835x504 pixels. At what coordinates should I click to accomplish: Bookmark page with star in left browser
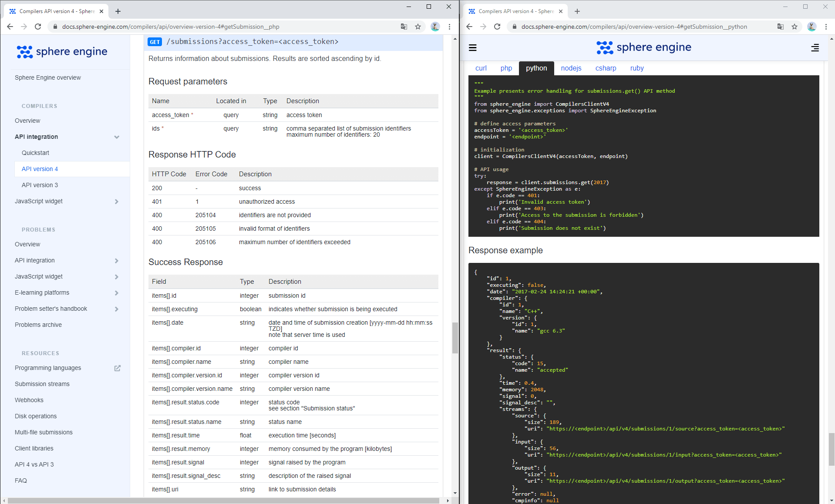pos(418,27)
